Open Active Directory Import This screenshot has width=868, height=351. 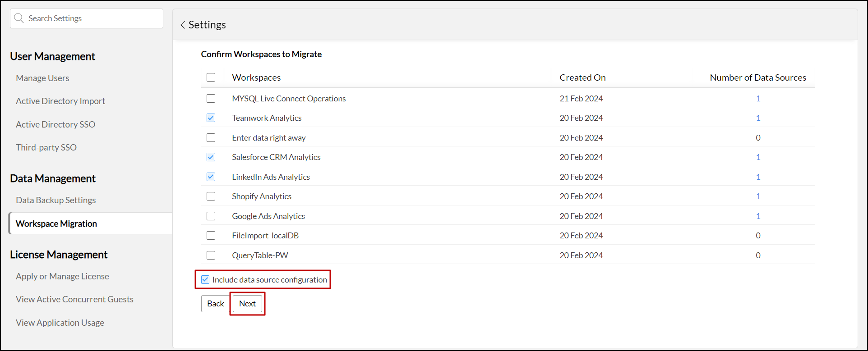[60, 101]
